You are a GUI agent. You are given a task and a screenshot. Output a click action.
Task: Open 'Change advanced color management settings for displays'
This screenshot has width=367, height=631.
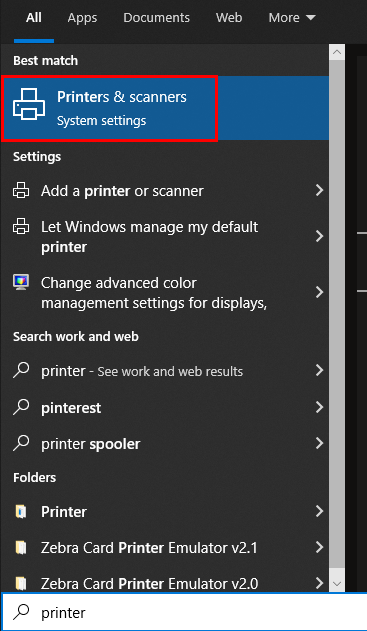pos(165,293)
